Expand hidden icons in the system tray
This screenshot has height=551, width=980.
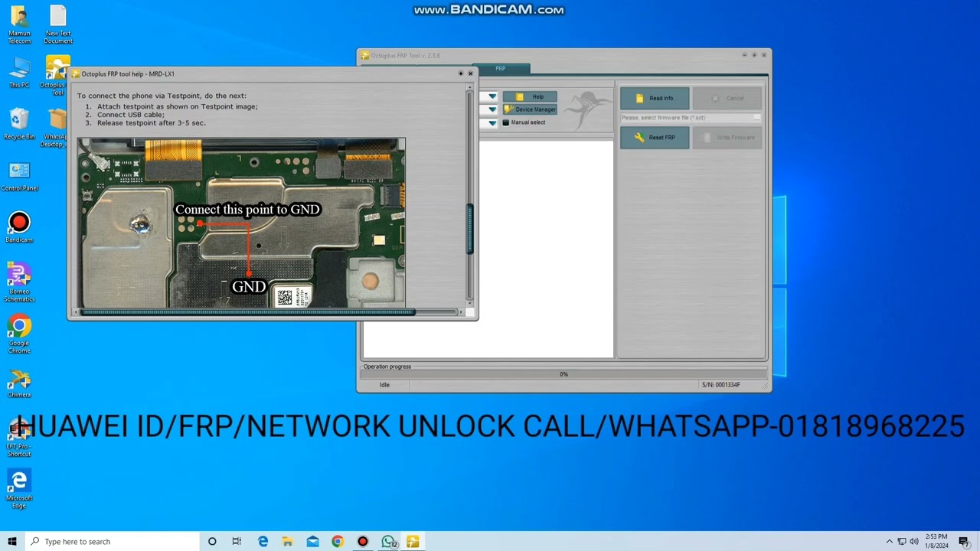pos(890,541)
